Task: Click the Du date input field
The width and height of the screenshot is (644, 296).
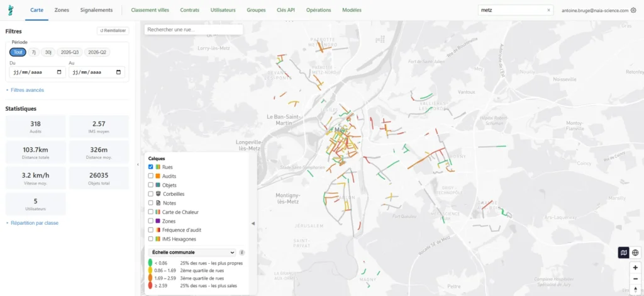Action: point(37,72)
